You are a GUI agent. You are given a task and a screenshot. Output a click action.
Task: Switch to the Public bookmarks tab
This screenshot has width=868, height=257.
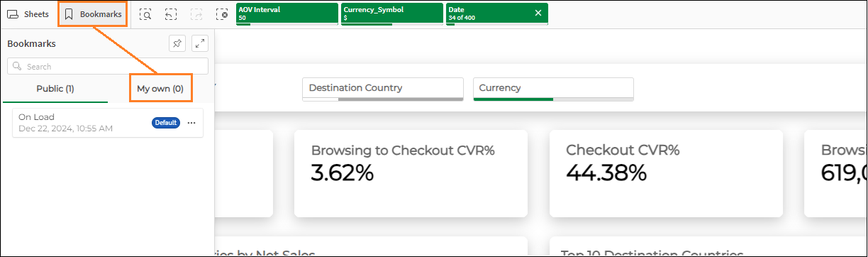pos(55,89)
